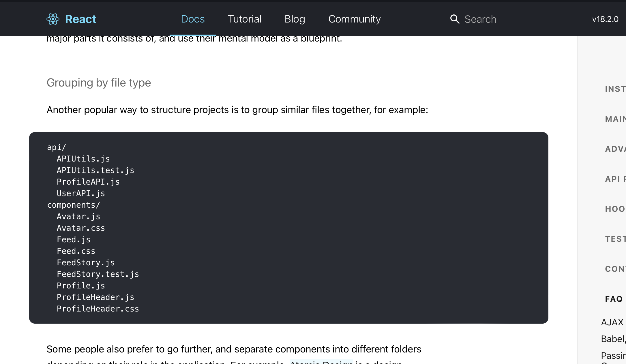
Task: Expand the Main Concepts sidebar section
Action: pos(615,119)
